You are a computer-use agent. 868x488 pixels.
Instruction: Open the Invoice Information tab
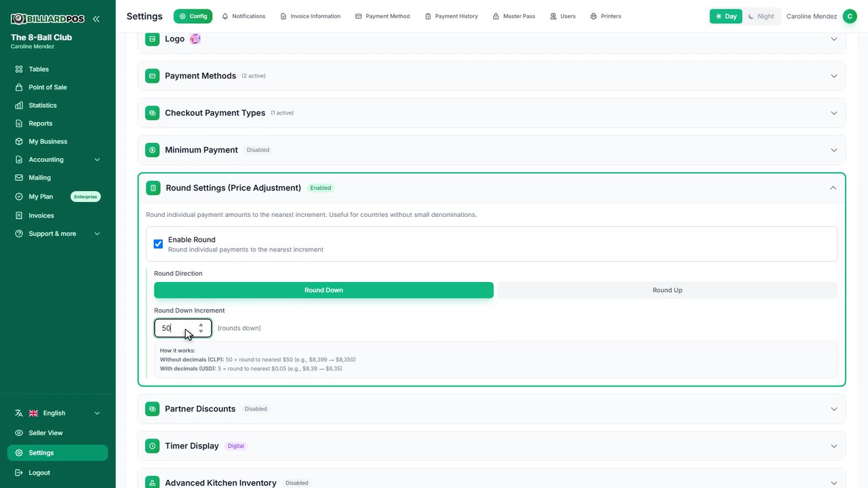(x=311, y=16)
